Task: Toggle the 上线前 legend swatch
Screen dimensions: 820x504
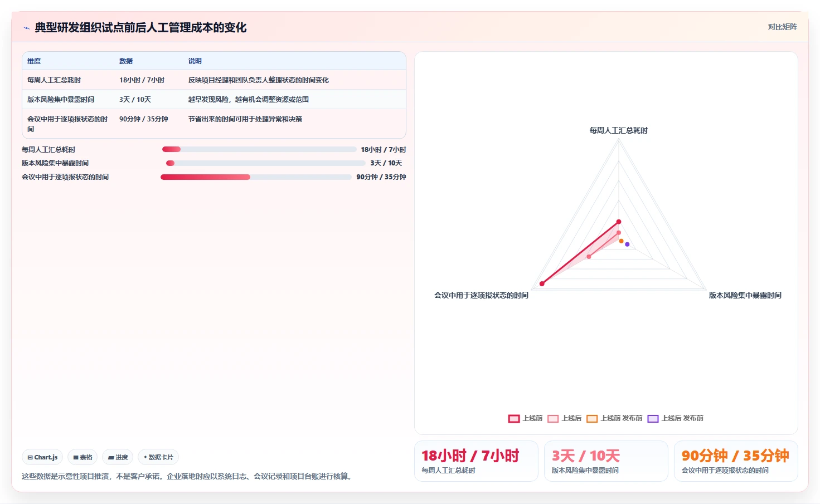Action: click(x=514, y=419)
